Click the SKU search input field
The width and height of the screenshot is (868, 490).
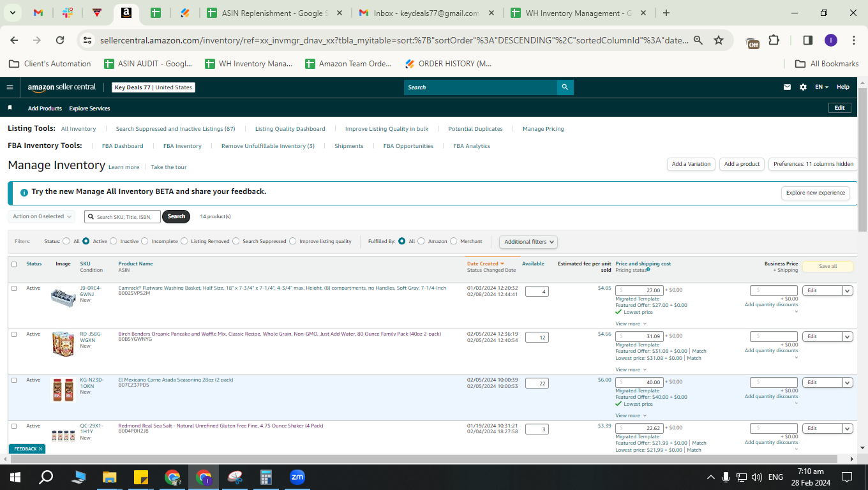tap(123, 216)
